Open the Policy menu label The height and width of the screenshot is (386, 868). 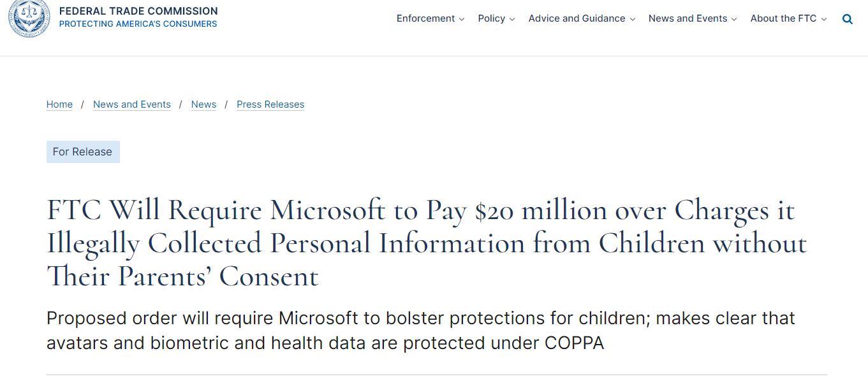point(491,18)
